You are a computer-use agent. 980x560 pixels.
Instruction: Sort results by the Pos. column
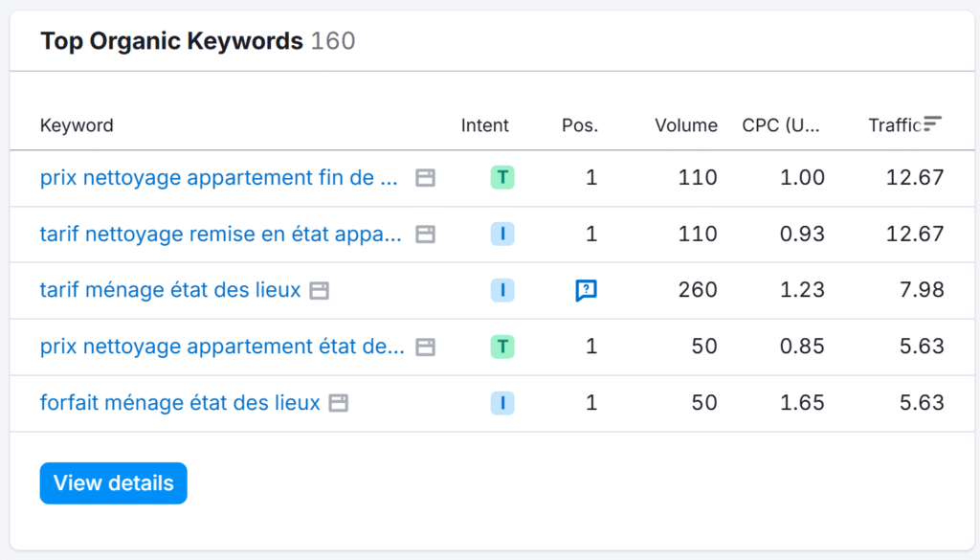tap(579, 125)
